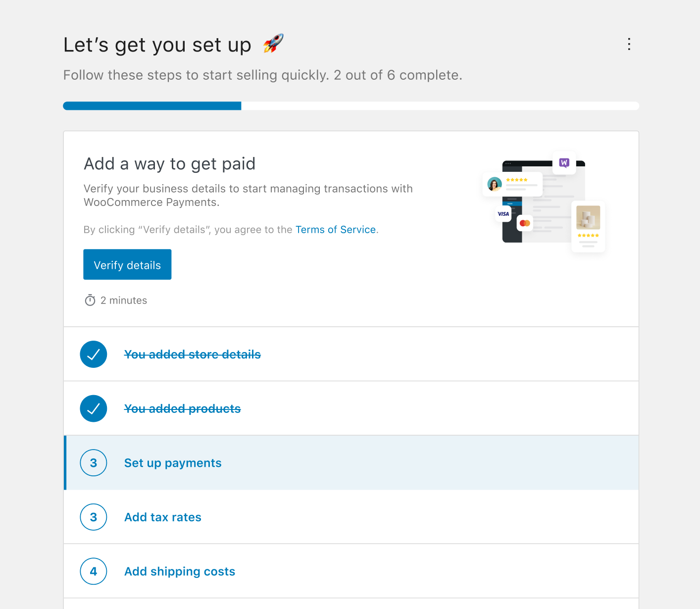Select the WooCommerce W icon in the illustration
700x609 pixels.
(564, 163)
